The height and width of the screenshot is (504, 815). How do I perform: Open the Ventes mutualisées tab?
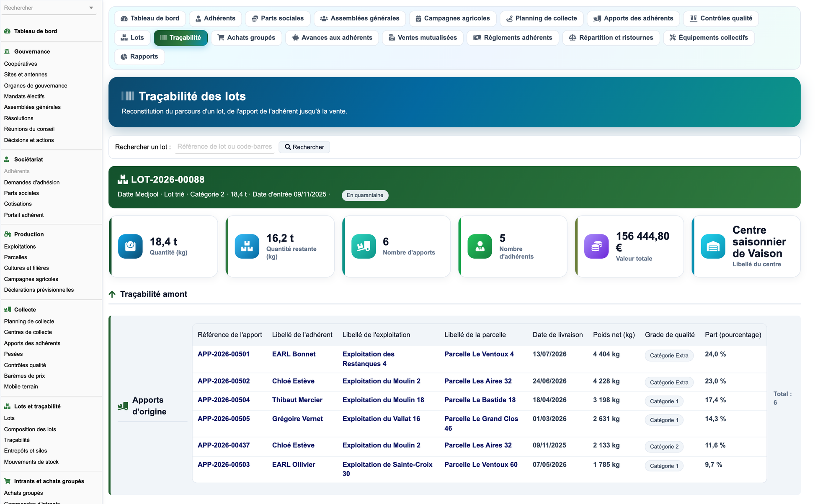tap(423, 38)
